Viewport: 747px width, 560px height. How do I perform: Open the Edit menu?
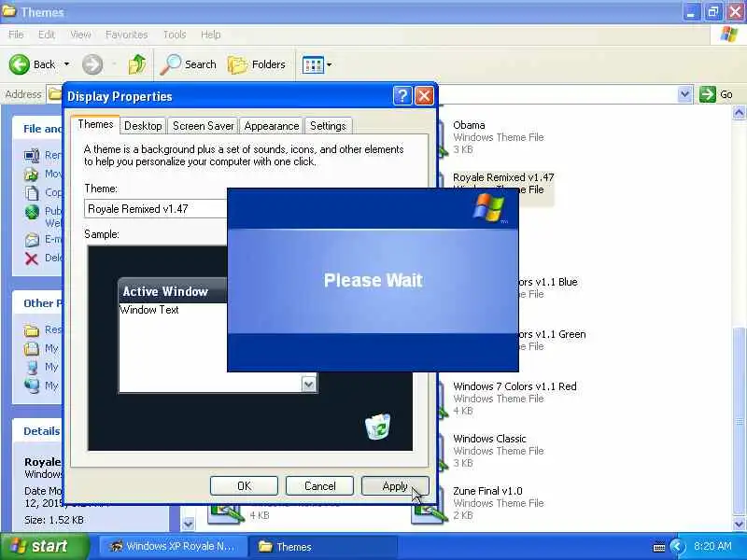(46, 35)
